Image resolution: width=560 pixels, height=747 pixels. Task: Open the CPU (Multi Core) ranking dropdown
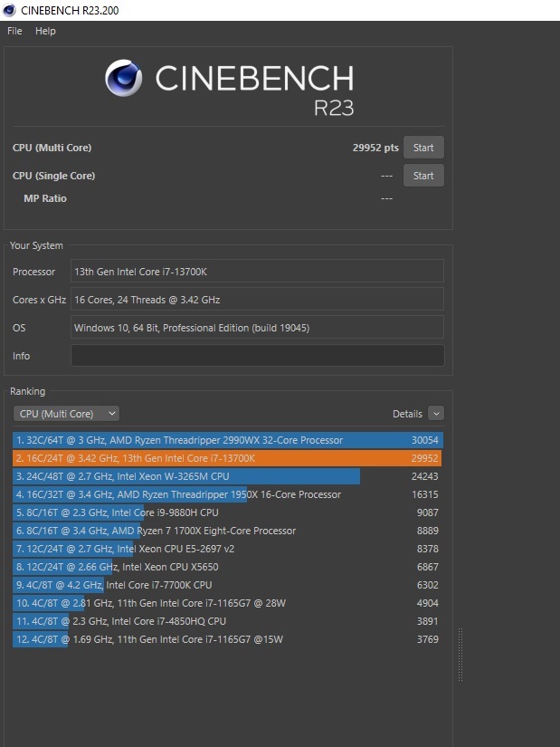[66, 414]
